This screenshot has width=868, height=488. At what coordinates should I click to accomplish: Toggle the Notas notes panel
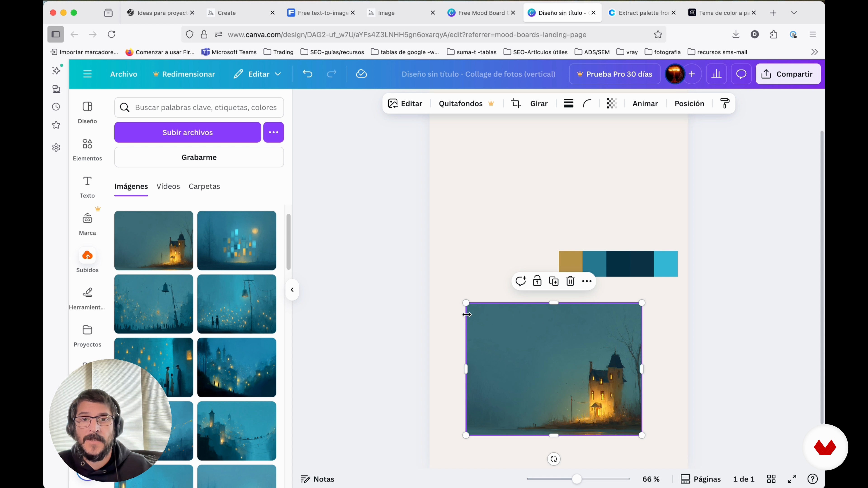[317, 479]
